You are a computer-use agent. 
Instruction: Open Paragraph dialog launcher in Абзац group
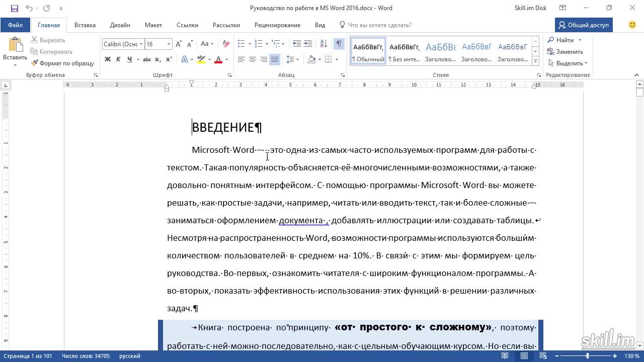(342, 75)
